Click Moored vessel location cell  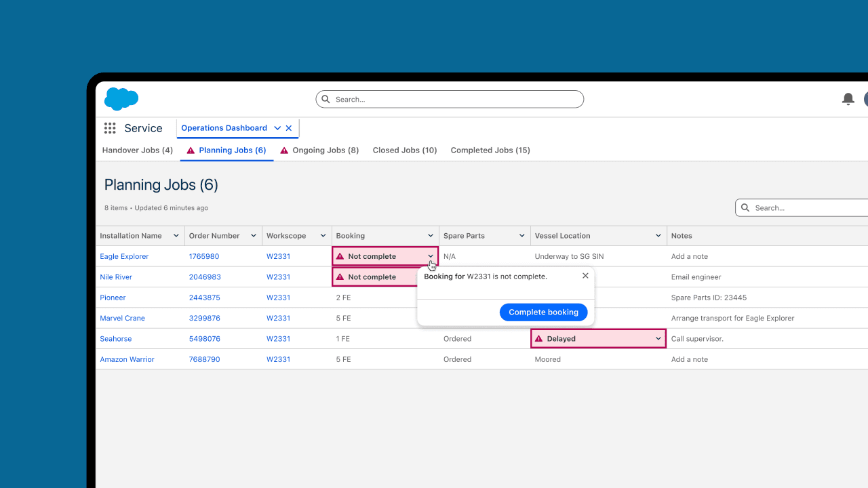(x=548, y=359)
